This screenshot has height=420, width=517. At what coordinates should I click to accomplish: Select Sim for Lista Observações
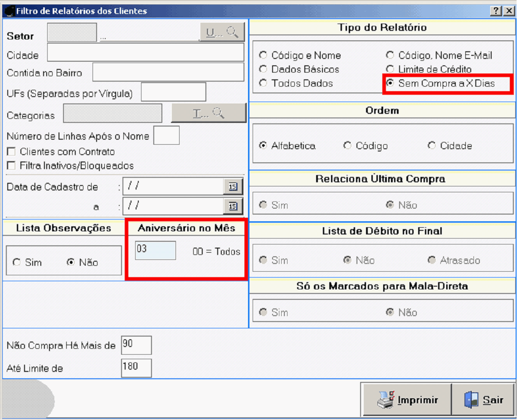[17, 263]
